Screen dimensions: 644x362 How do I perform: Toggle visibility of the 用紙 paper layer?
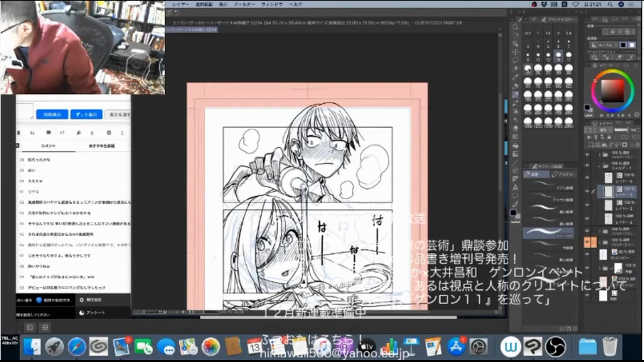(x=588, y=295)
